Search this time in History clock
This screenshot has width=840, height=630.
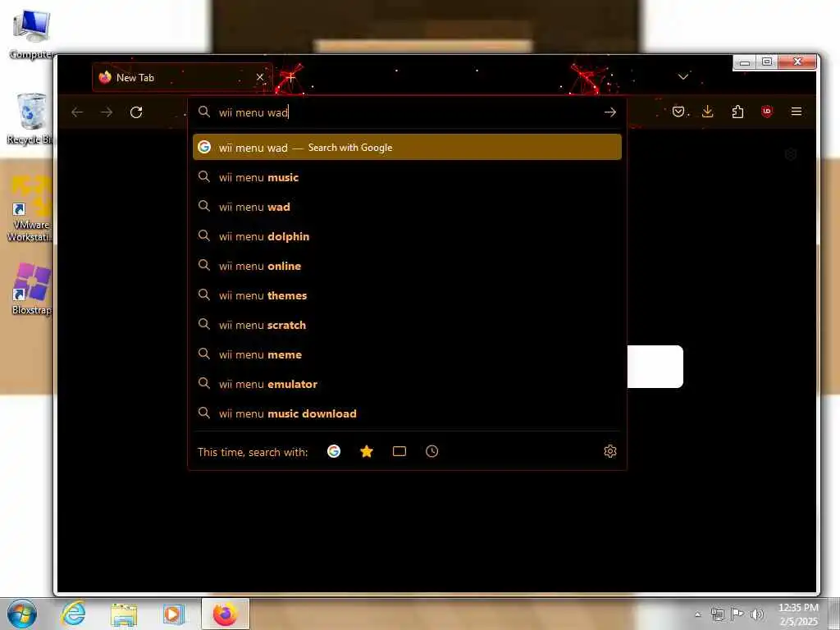coord(431,452)
